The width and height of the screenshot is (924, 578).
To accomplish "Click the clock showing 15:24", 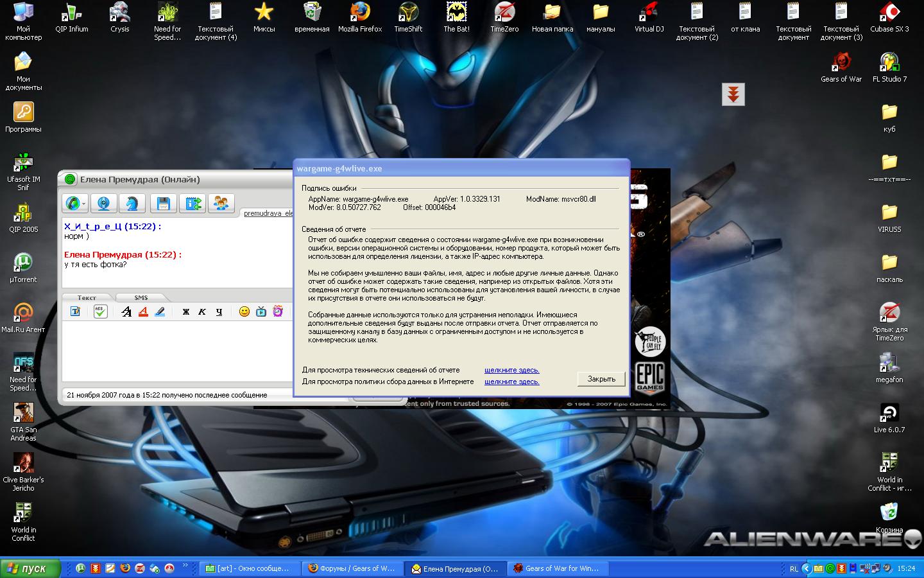I will (906, 568).
